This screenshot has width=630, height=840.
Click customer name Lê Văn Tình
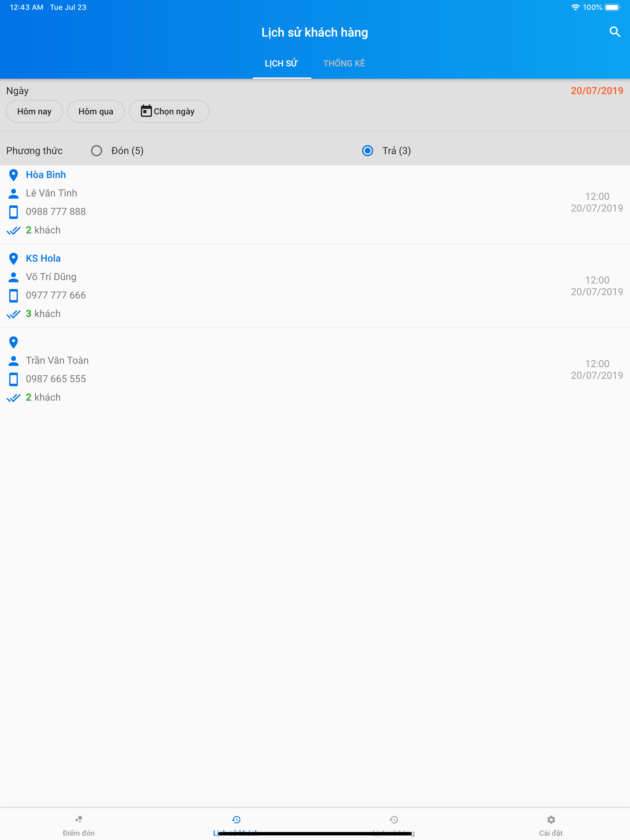pos(52,193)
